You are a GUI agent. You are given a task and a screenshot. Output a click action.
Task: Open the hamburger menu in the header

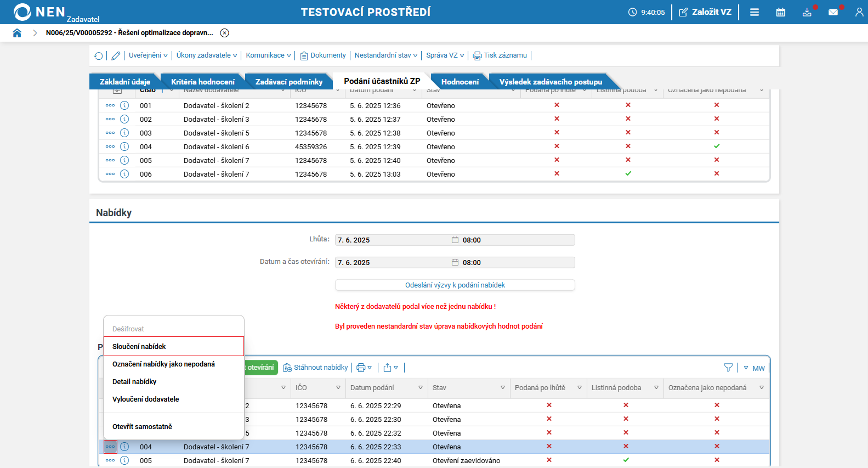coord(754,12)
